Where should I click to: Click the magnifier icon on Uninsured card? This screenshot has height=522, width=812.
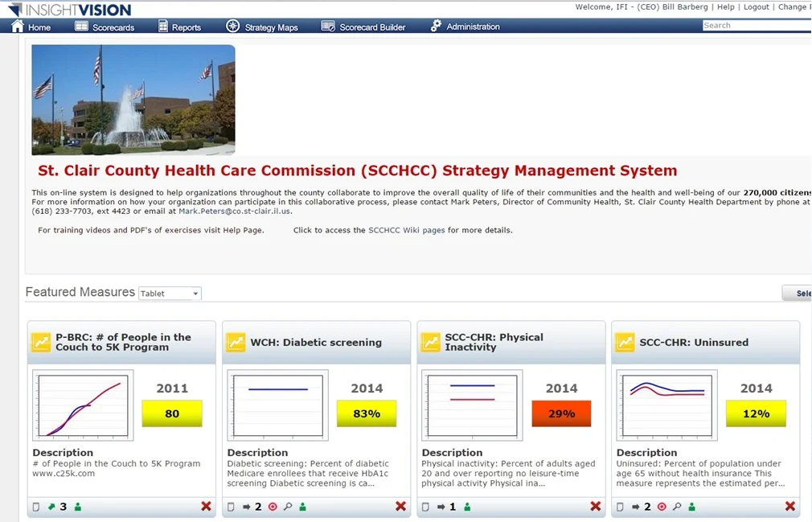[677, 507]
